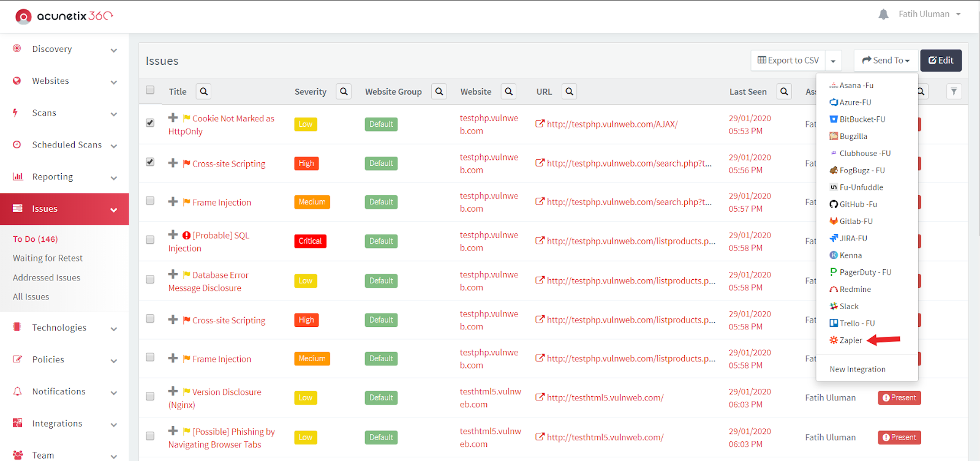Screen dimensions: 980x461
Task: Expand details plus icon for [Probable] SQL Injection row
Action: [x=173, y=234]
